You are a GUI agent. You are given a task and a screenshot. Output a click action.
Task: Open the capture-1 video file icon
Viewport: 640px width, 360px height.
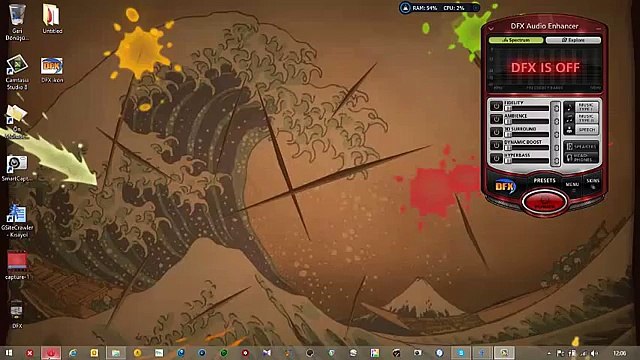point(17,265)
